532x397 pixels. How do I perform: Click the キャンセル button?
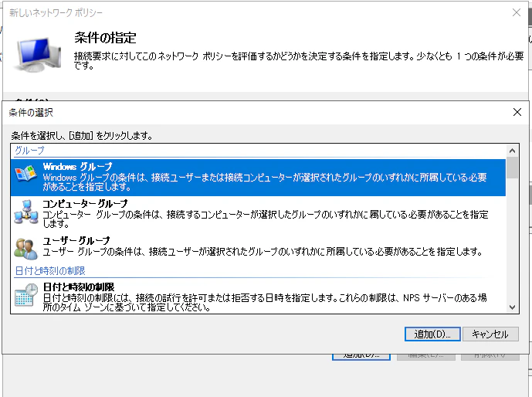coord(490,334)
